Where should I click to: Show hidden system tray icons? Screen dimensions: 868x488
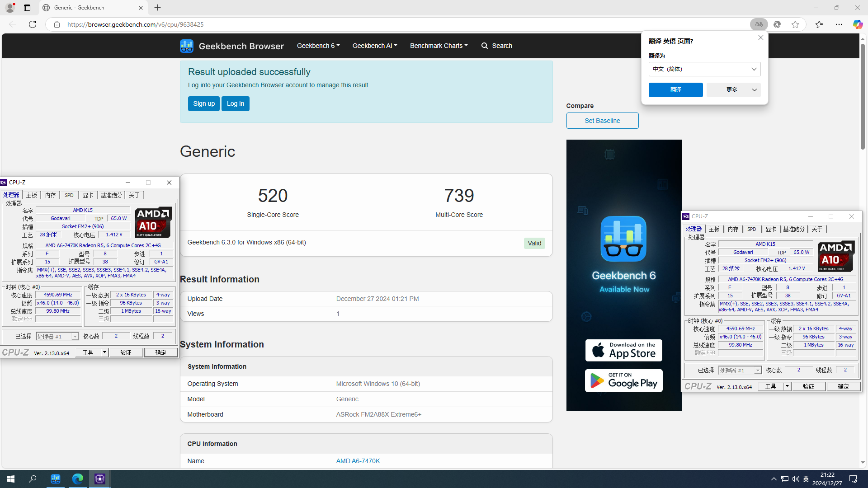[x=774, y=479]
